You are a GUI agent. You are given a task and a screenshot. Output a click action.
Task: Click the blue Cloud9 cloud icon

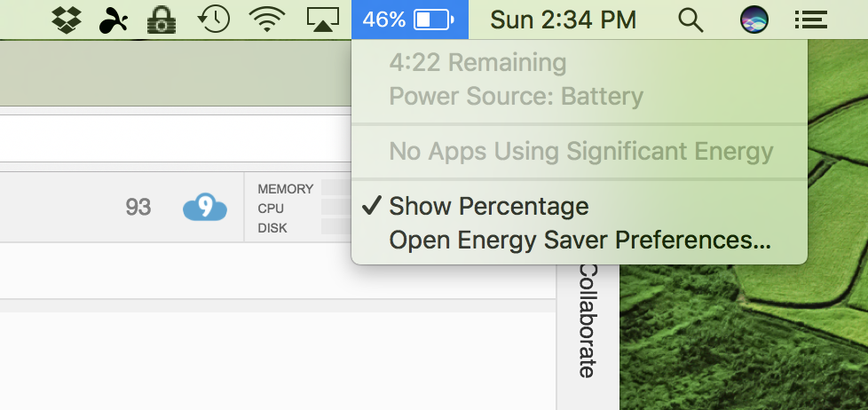click(205, 207)
